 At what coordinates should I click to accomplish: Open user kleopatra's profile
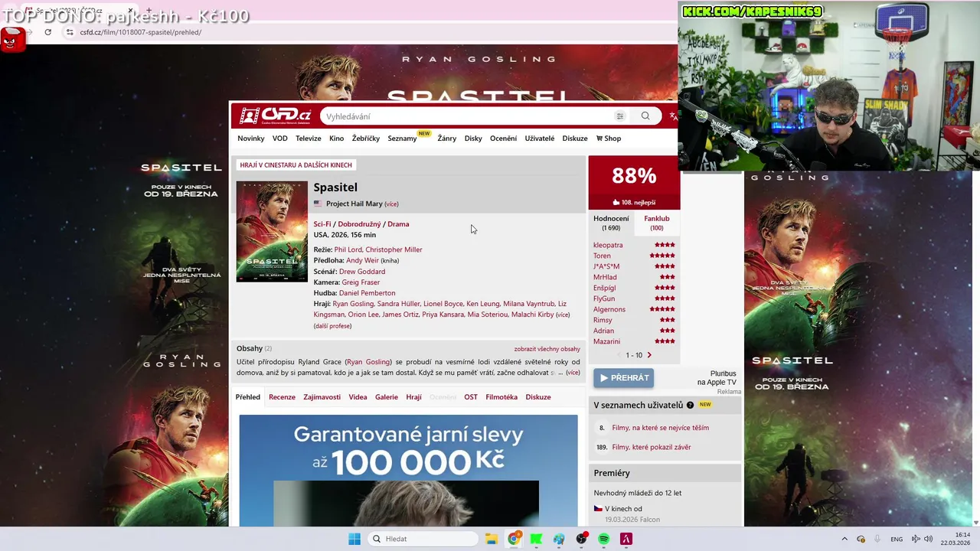[608, 245]
